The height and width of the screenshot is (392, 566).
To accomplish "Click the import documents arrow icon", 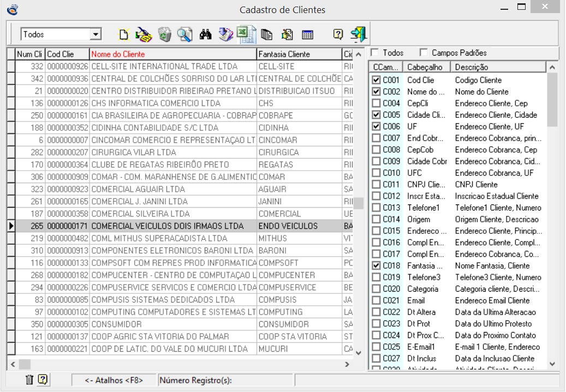I will pos(227,34).
